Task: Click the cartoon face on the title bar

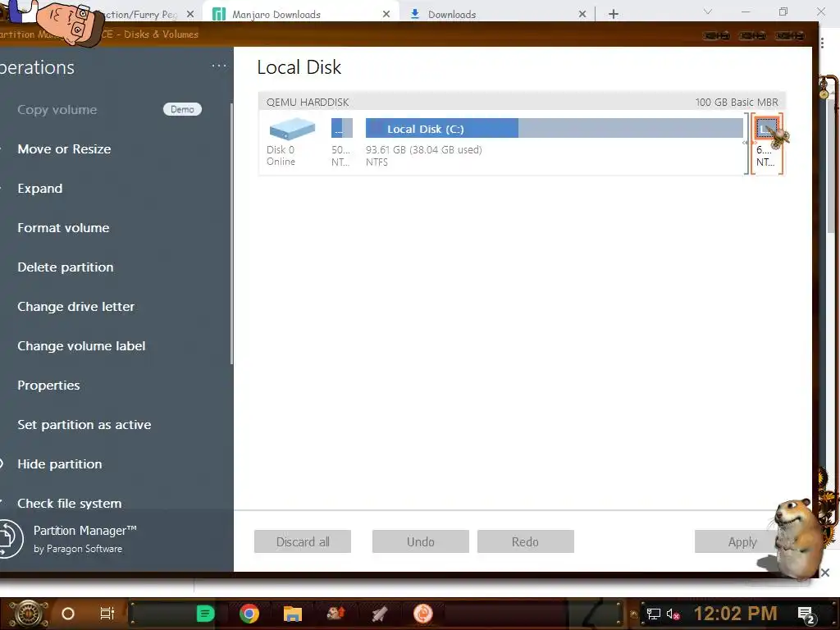Action: [70, 22]
